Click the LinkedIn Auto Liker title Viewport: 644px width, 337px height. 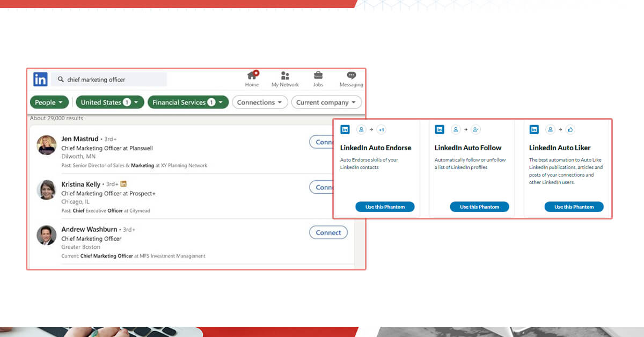(560, 148)
